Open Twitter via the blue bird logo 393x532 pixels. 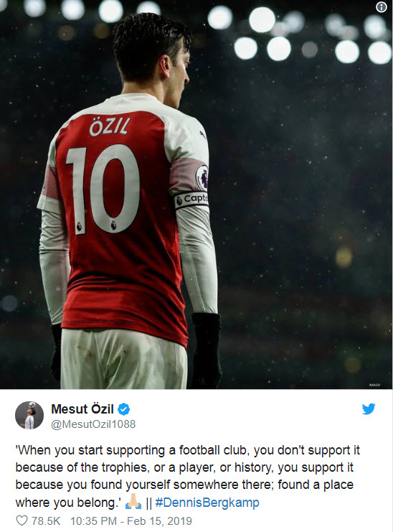tap(369, 409)
